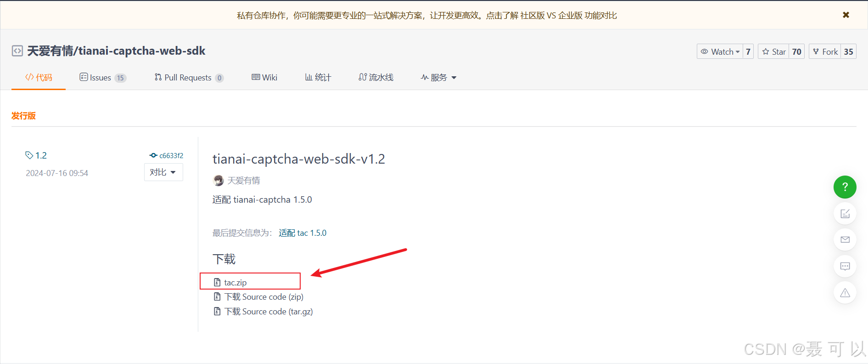868x364 pixels.
Task: Open the fork count 35
Action: pyautogui.click(x=849, y=51)
